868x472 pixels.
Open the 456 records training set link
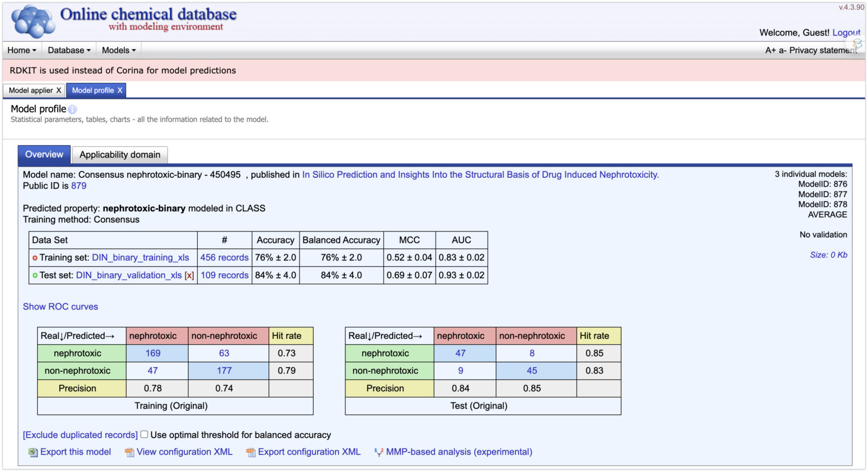pyautogui.click(x=224, y=257)
